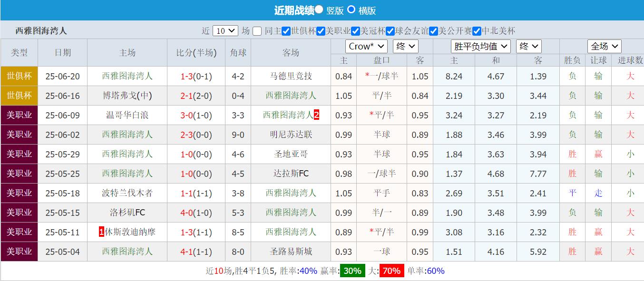Select the 横版 layout radio button

(x=351, y=10)
